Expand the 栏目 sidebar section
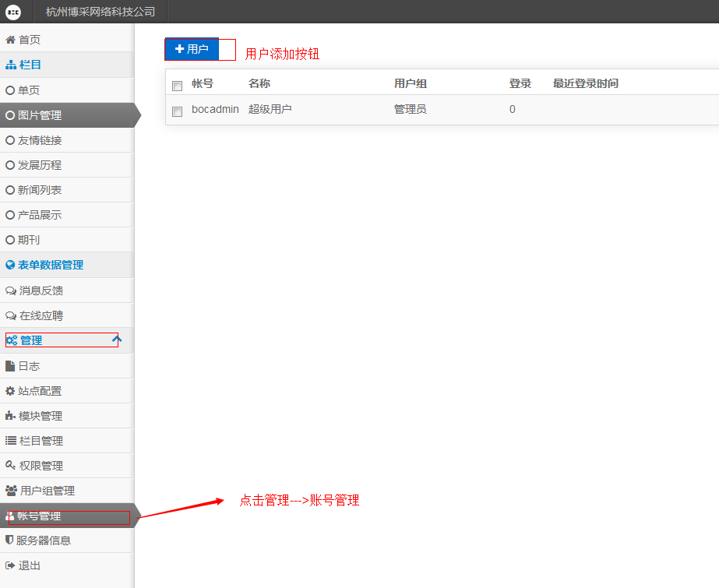This screenshot has height=588, width=719. (30, 65)
